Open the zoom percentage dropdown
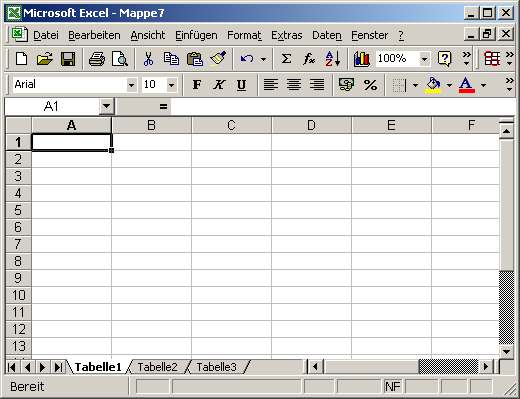Viewport: 520px width, 399px height. coord(424,60)
